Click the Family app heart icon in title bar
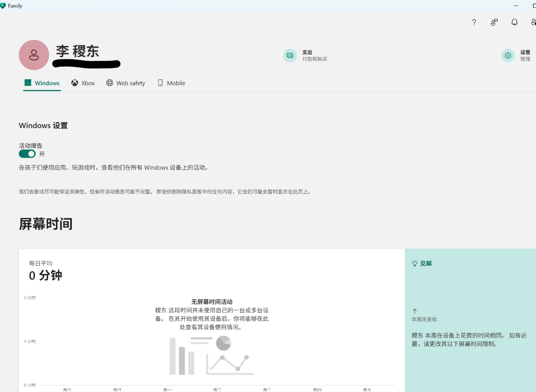Viewport: 536px width, 392px height. click(x=3, y=6)
